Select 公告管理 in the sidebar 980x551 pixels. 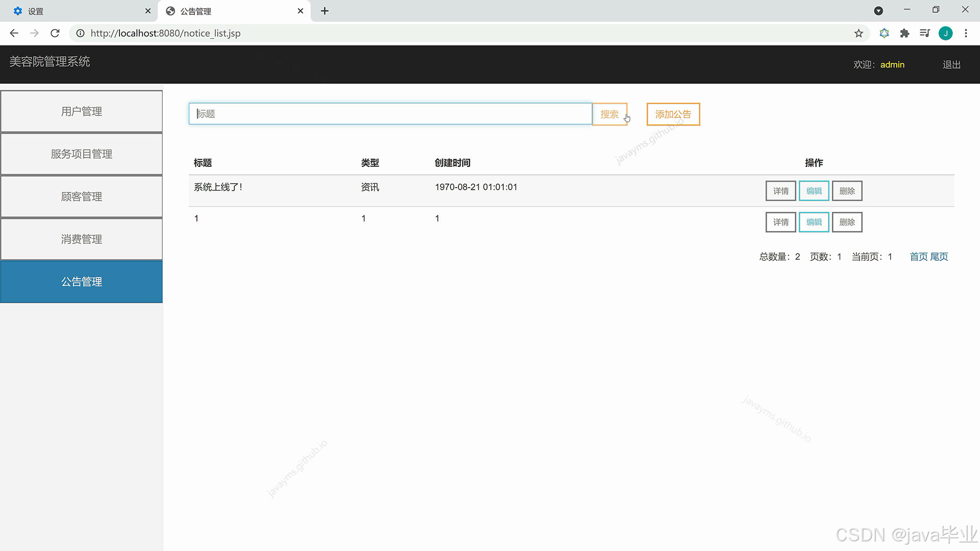tap(81, 282)
